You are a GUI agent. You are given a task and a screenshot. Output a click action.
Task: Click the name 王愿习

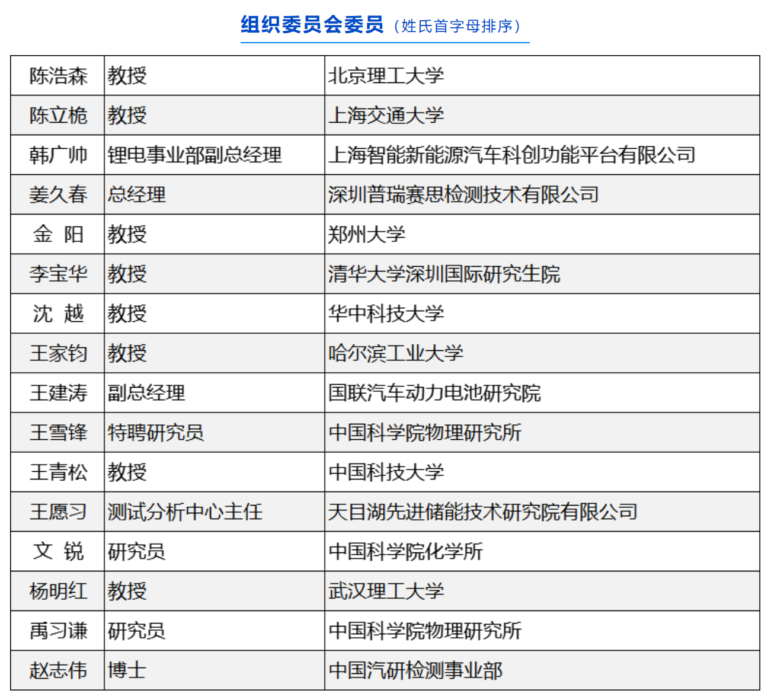58,513
